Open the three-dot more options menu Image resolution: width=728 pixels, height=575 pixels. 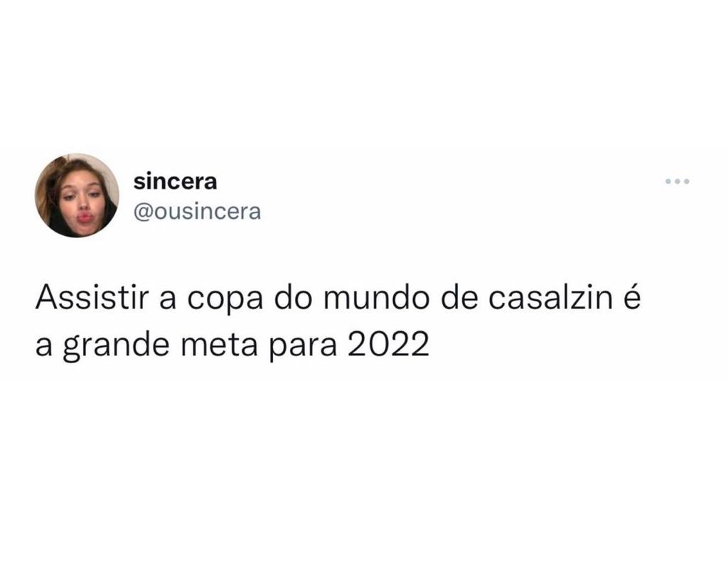pyautogui.click(x=677, y=181)
